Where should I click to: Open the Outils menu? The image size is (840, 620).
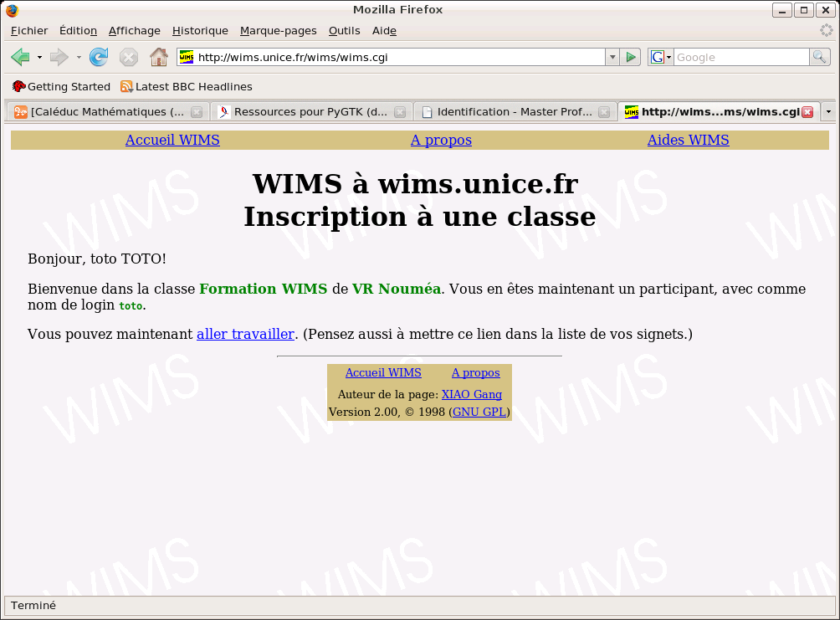click(x=344, y=31)
